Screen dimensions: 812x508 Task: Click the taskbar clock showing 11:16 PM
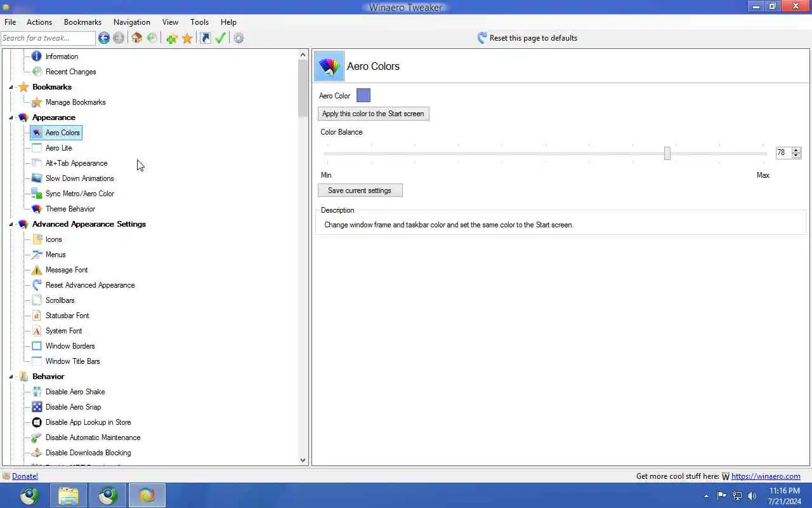[784, 496]
